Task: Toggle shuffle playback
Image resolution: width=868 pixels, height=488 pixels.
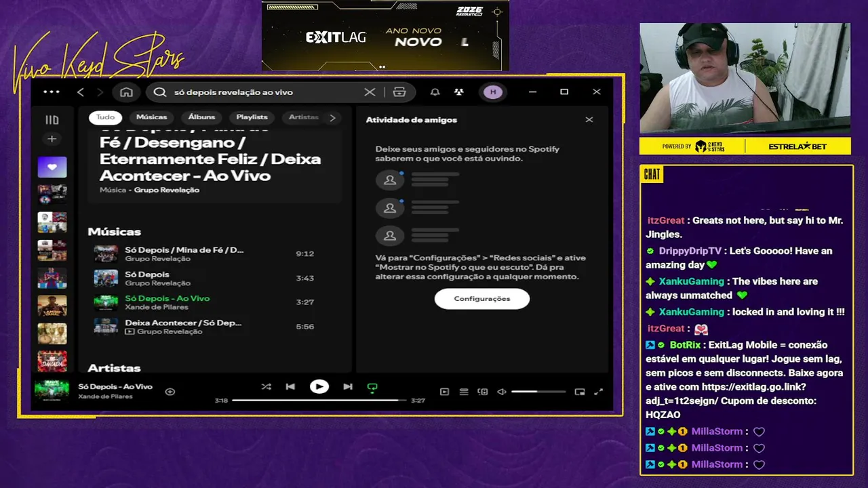Action: pyautogui.click(x=266, y=386)
